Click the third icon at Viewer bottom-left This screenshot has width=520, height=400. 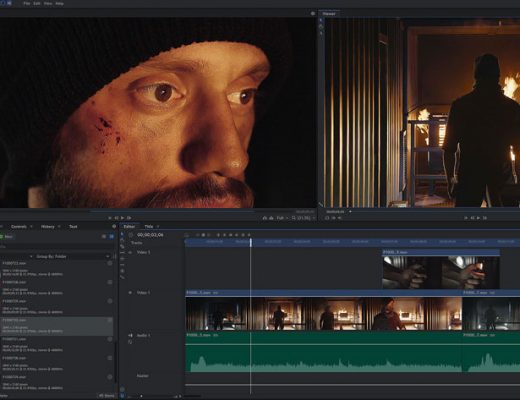pyautogui.click(x=340, y=218)
